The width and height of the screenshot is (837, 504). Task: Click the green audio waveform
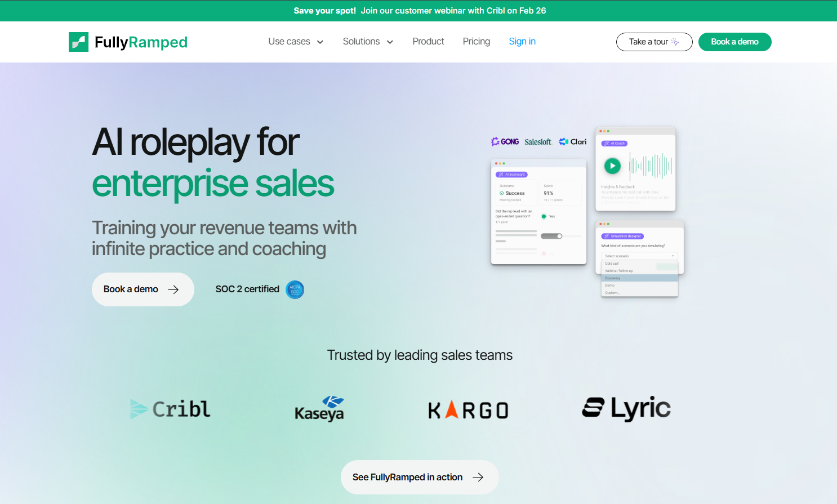coord(651,166)
